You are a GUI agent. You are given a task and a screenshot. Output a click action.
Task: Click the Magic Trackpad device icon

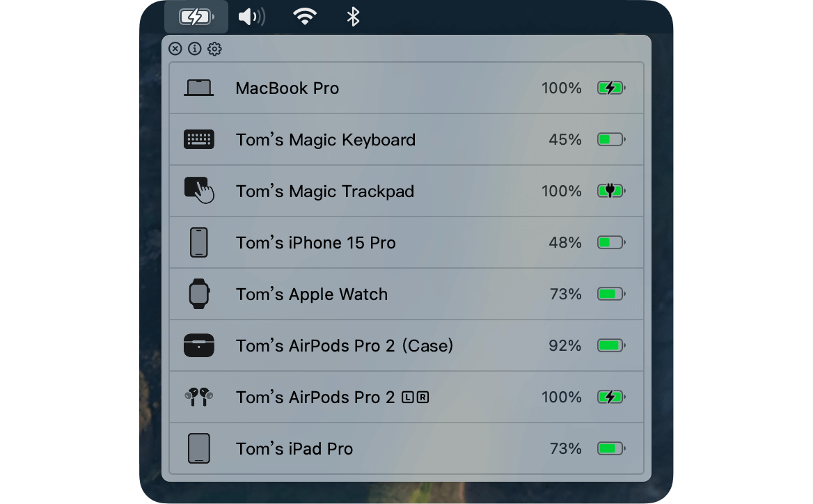point(199,190)
